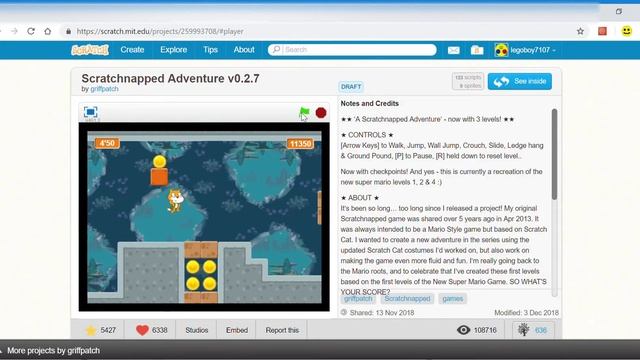Click the heart icon to love the project
640x360 pixels.
click(142, 330)
